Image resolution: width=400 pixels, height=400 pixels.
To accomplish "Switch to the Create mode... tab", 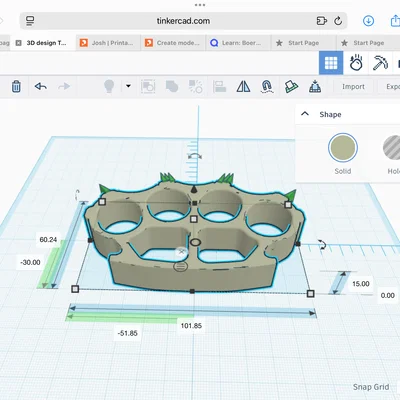I will [x=173, y=43].
